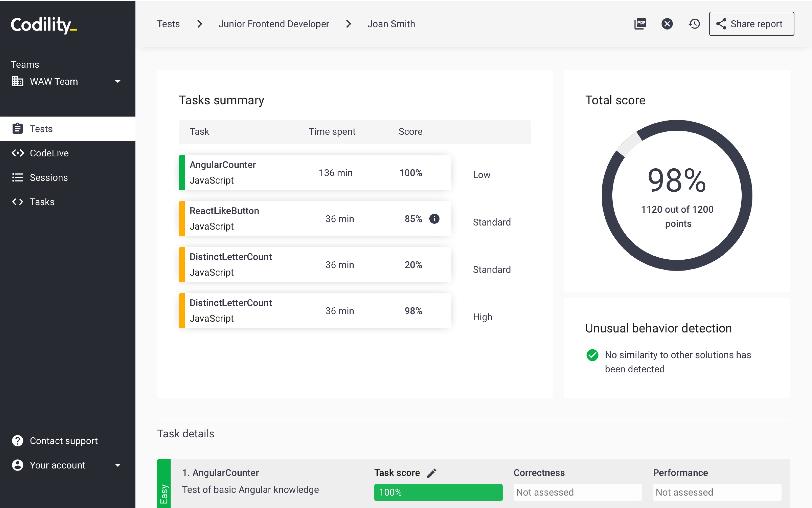The image size is (812, 508).
Task: Click the Sessions sidebar icon
Action: (16, 177)
